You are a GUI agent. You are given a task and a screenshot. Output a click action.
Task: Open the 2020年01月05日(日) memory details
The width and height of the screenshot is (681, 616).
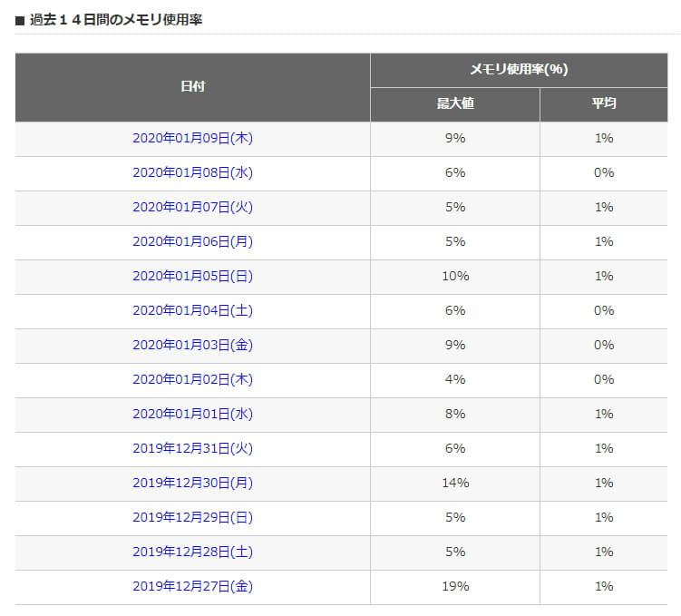(x=192, y=276)
